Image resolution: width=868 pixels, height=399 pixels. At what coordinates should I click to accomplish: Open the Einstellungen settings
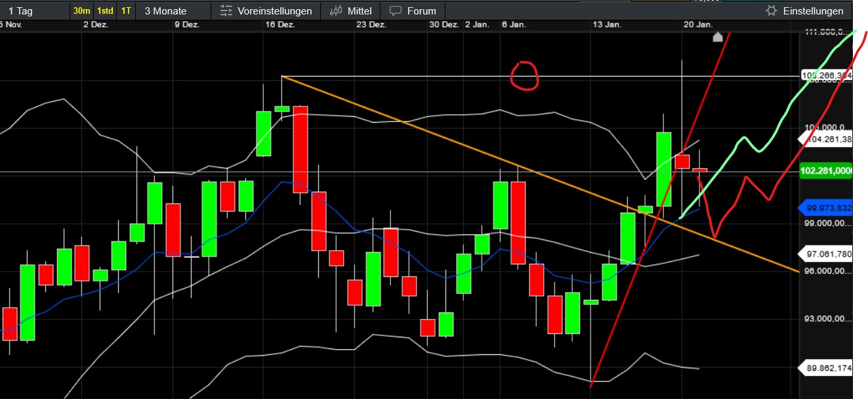coord(805,10)
